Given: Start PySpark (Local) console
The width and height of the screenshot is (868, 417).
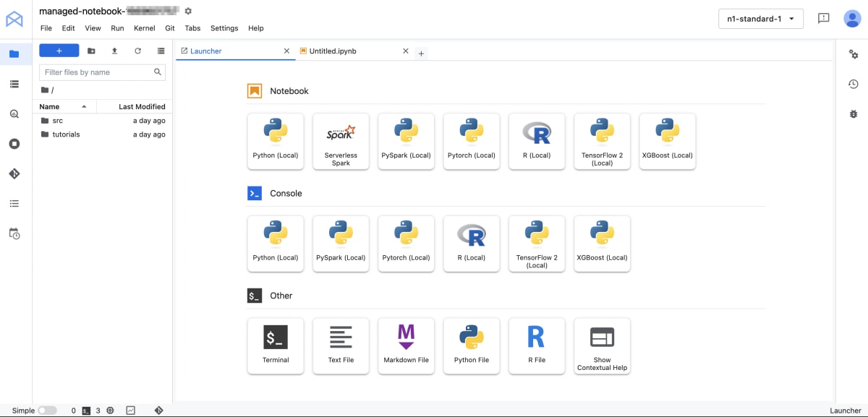Looking at the screenshot, I should 341,244.
